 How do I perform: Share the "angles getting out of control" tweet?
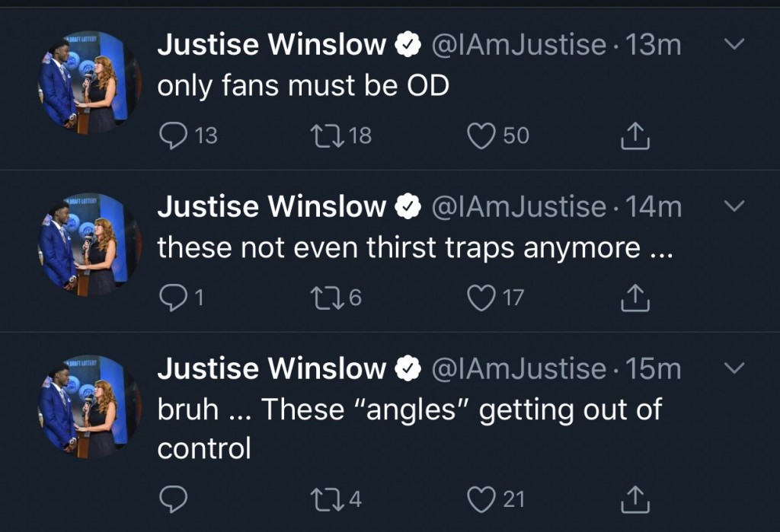635,500
